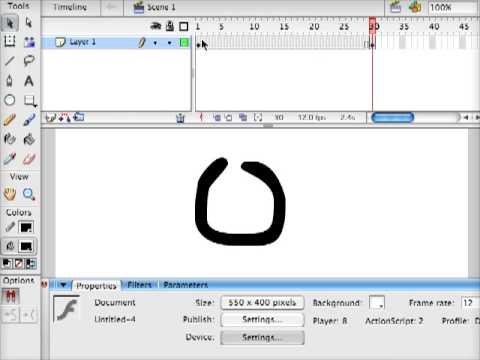Select the Brush tool
Screen dimensions: 480x360
[29, 120]
